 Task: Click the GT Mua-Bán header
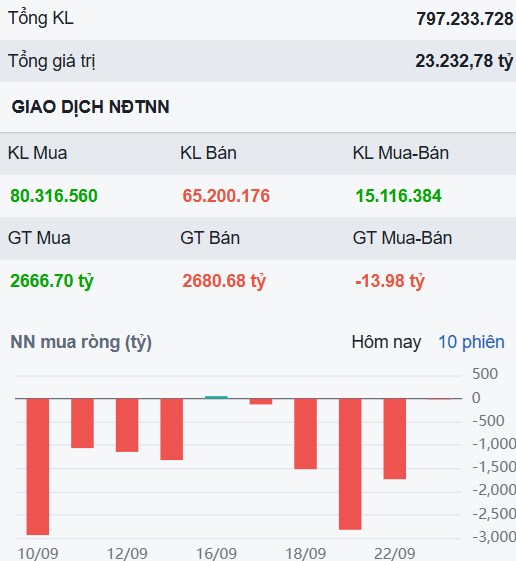[403, 238]
